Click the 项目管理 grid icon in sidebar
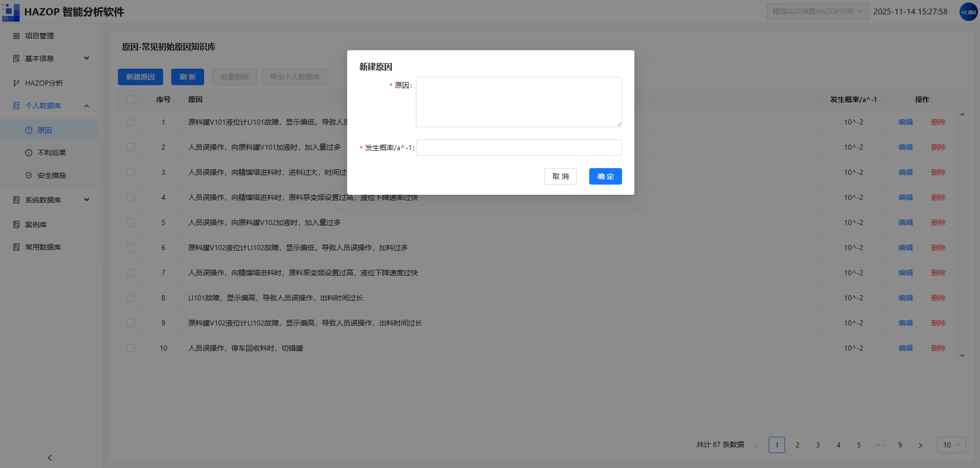Viewport: 980px width, 468px height. (16, 36)
